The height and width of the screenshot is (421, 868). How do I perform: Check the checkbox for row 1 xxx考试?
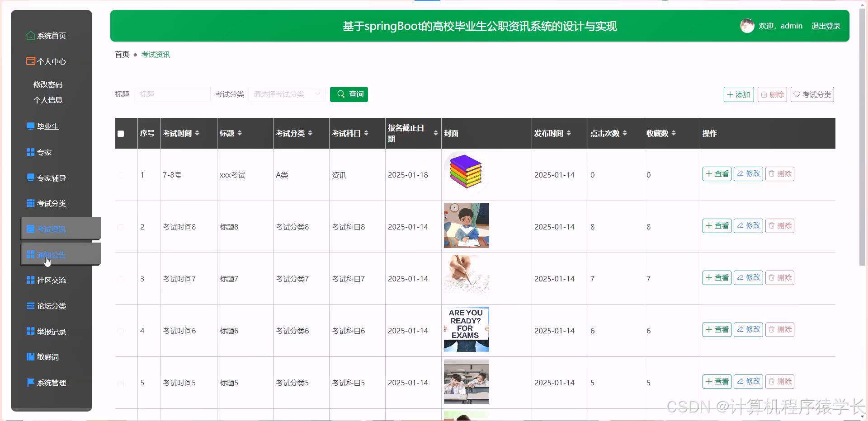point(120,175)
